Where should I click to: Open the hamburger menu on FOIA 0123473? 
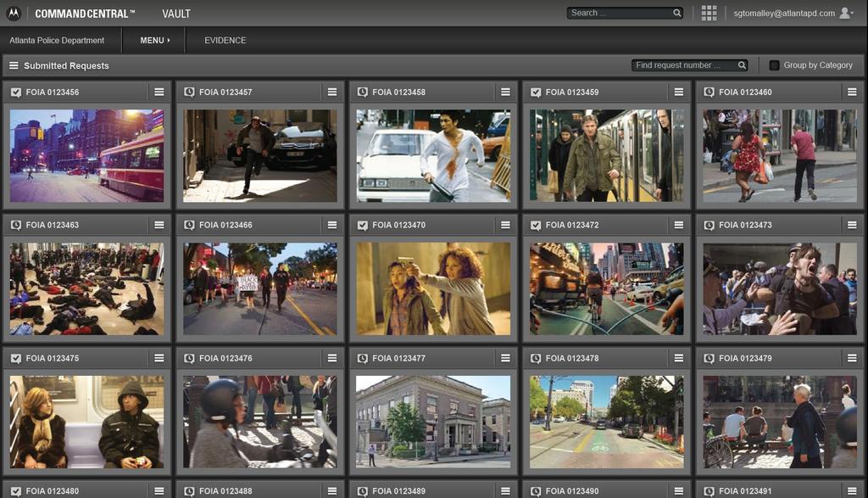[852, 225]
